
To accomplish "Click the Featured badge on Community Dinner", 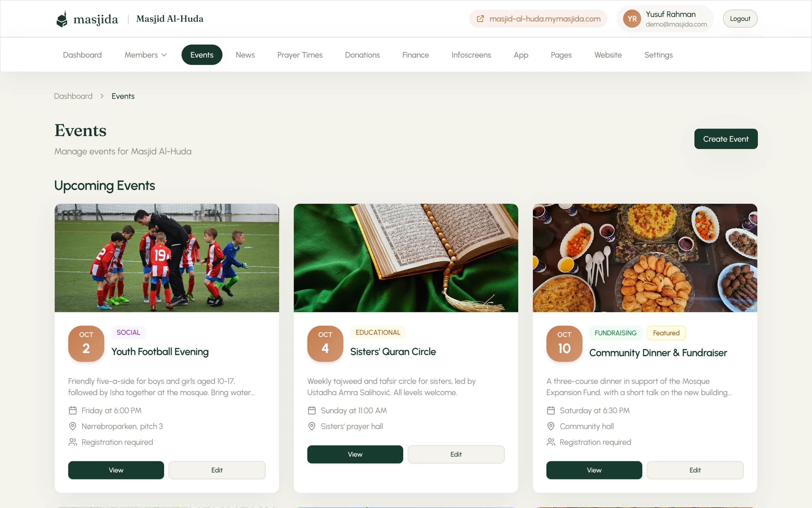I will click(x=666, y=333).
